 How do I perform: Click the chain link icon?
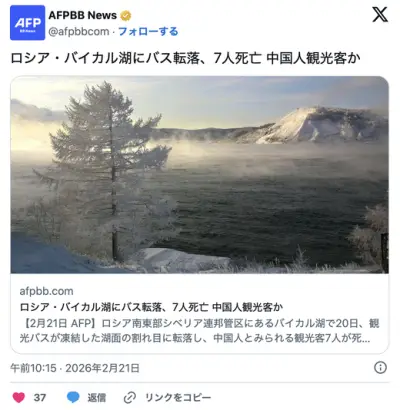[130, 398]
